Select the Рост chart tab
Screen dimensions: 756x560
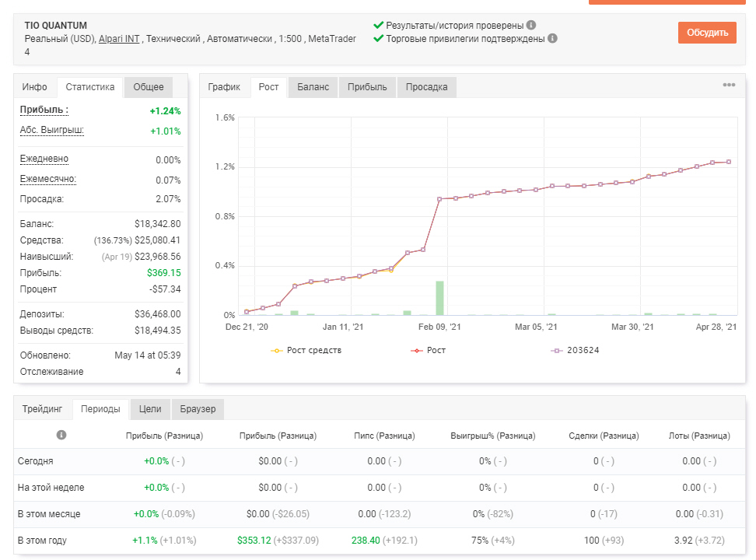(x=268, y=87)
